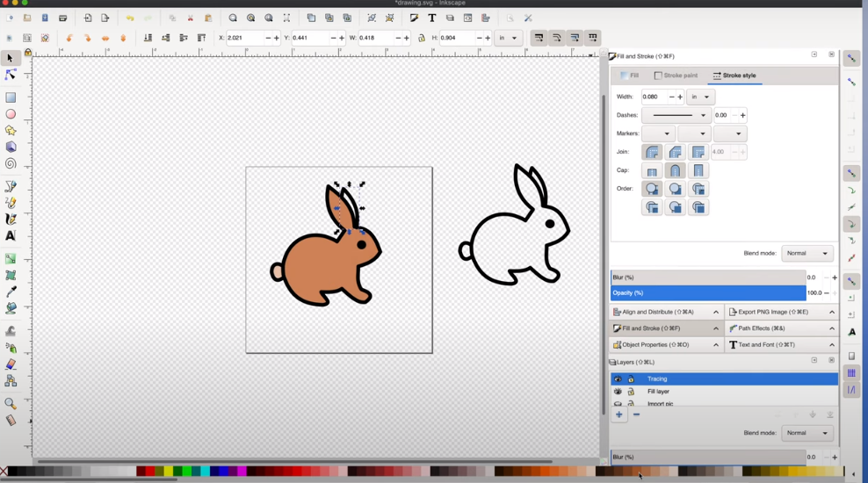Click the Paste clipboard icon
The width and height of the screenshot is (868, 483).
(x=208, y=18)
